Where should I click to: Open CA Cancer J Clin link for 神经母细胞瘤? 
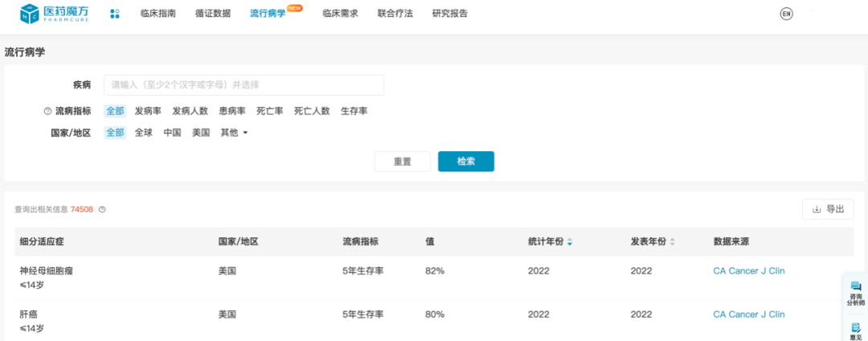tap(749, 271)
